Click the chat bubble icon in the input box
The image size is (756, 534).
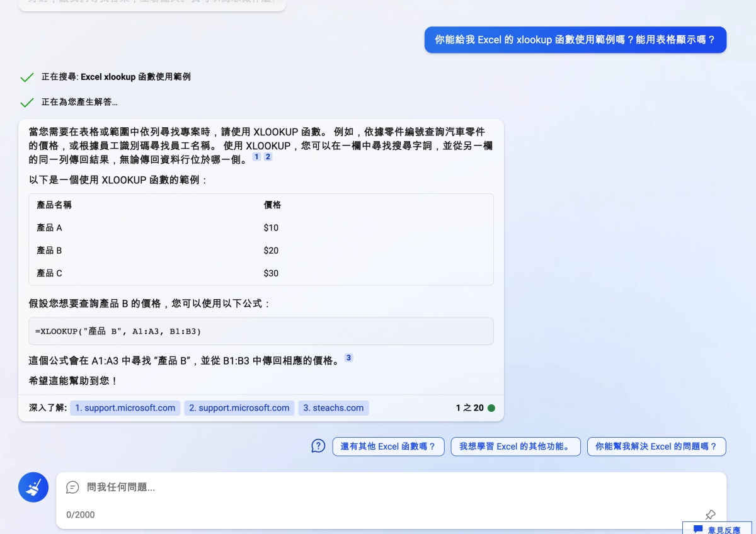click(72, 487)
